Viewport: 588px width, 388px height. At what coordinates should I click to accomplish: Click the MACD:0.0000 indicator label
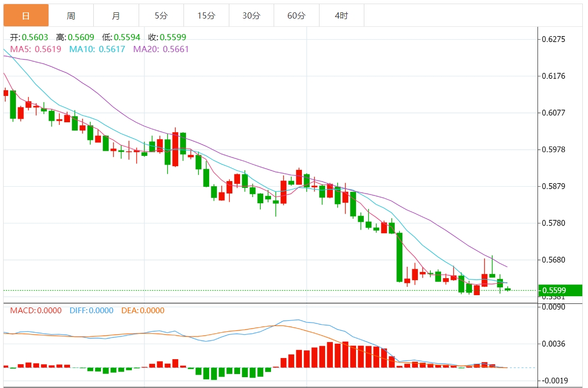pos(36,311)
